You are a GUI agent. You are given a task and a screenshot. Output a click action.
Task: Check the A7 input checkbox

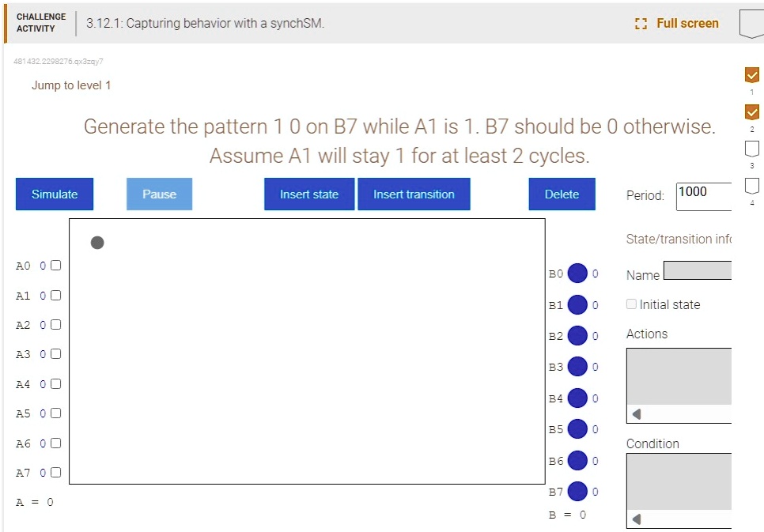coord(55,472)
